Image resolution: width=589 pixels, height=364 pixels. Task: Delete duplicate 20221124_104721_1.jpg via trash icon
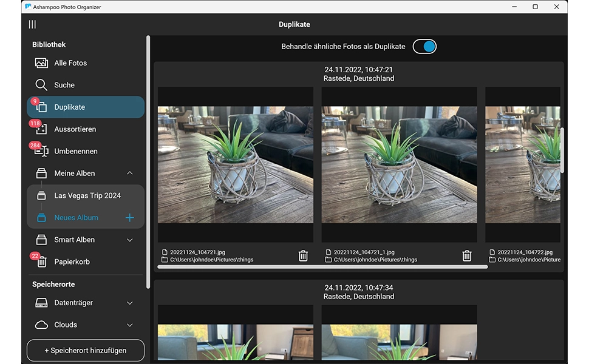(x=466, y=255)
